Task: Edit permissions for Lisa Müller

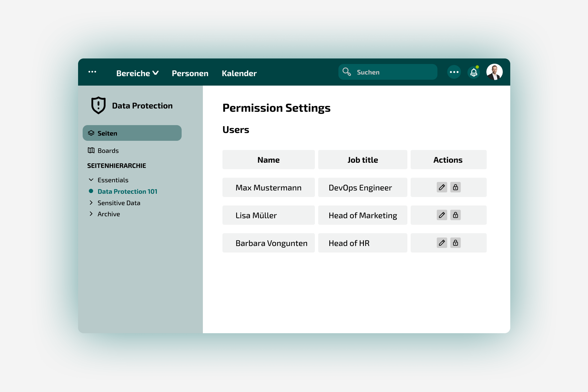Action: click(442, 215)
